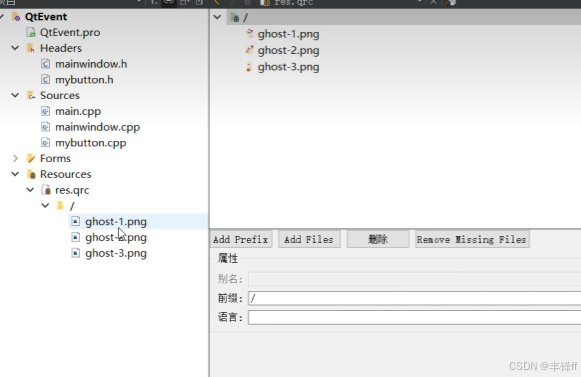
Task: Click the prefix icon in the resource editor header
Action: click(x=235, y=17)
